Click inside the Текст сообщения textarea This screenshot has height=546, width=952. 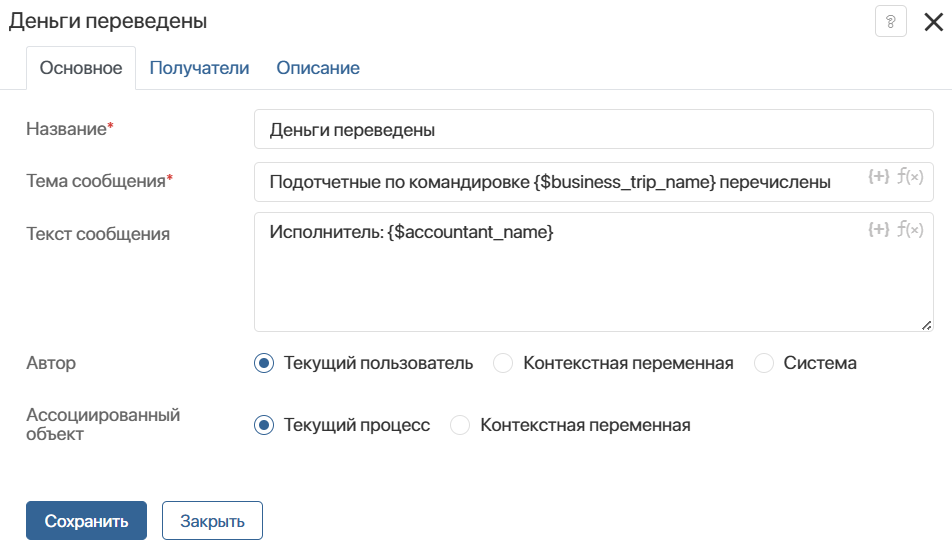[593, 272]
